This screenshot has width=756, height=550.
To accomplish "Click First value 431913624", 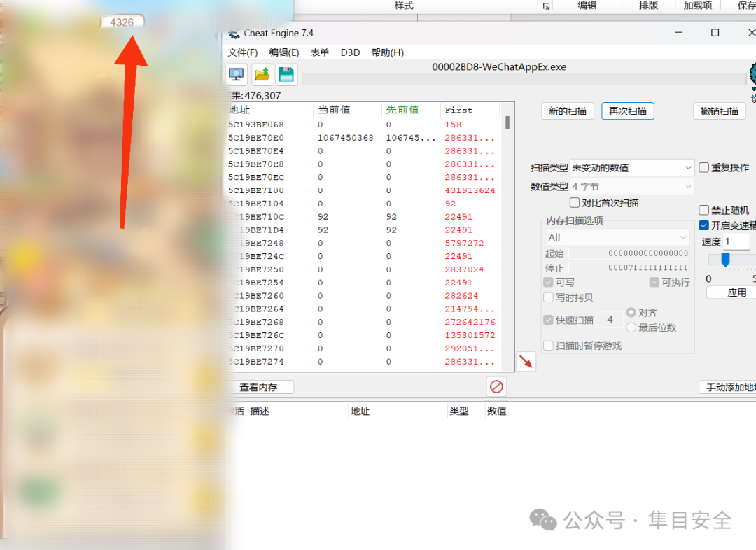I will point(470,190).
